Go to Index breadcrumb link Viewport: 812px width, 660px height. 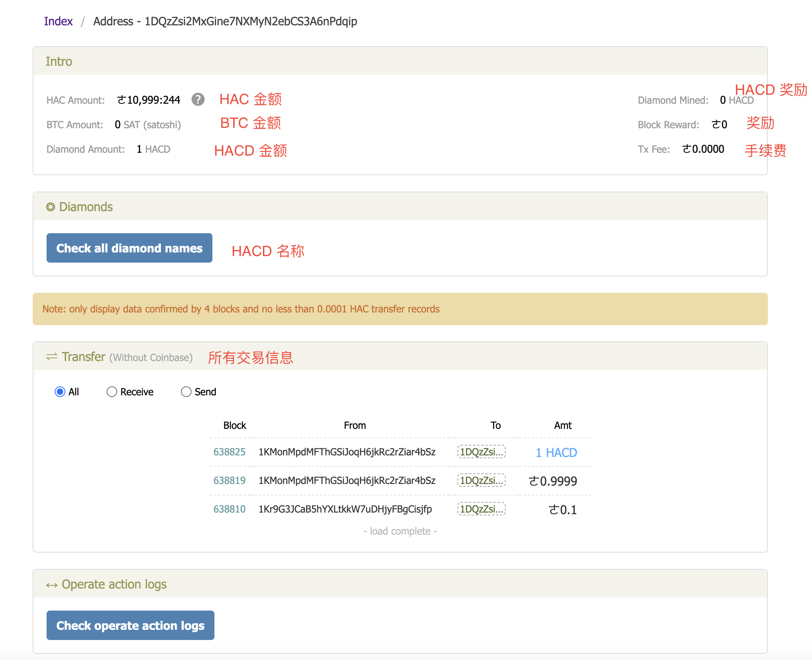tap(58, 21)
